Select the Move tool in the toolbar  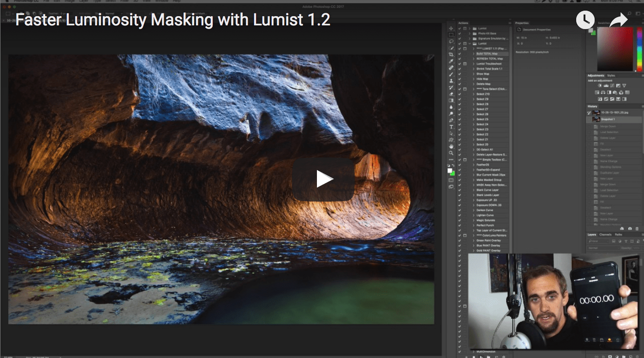pos(451,29)
